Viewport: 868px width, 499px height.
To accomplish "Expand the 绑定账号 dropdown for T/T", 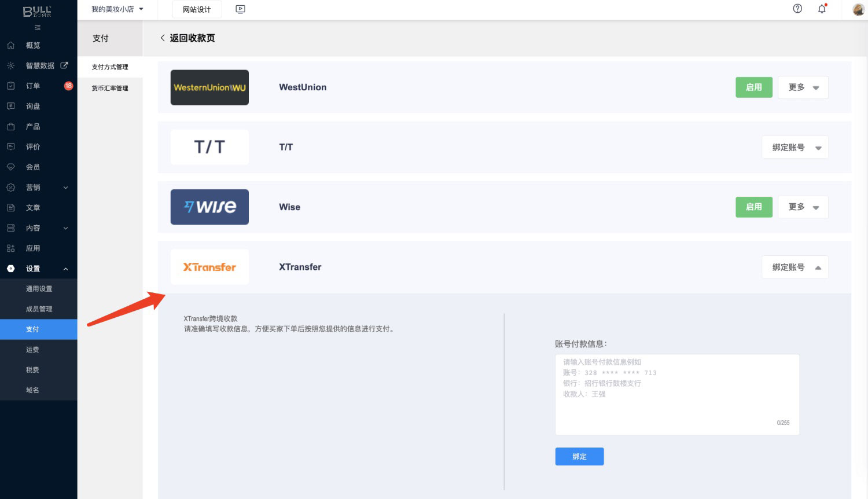I will [795, 148].
